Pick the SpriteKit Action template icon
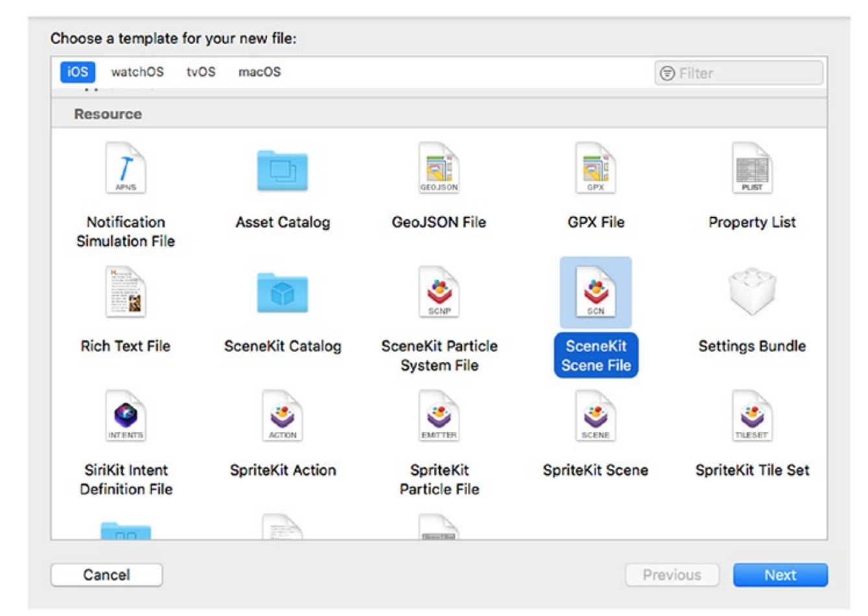 pyautogui.click(x=282, y=416)
